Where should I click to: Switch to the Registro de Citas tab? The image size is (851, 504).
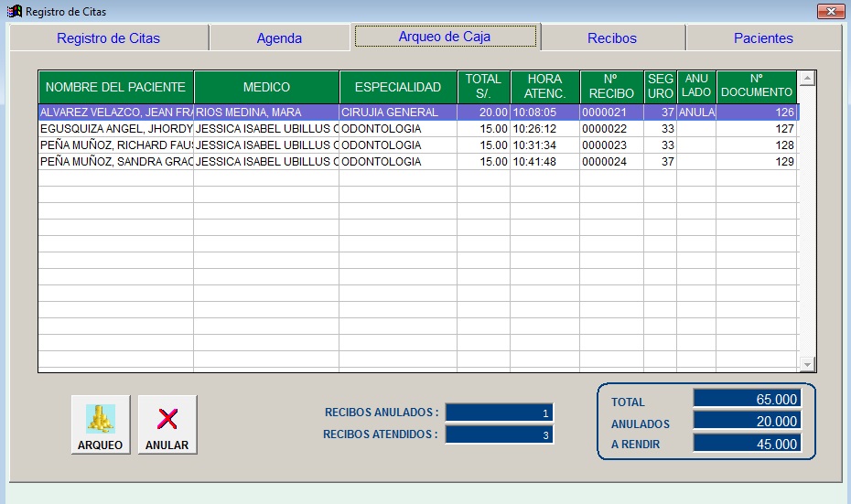[108, 38]
